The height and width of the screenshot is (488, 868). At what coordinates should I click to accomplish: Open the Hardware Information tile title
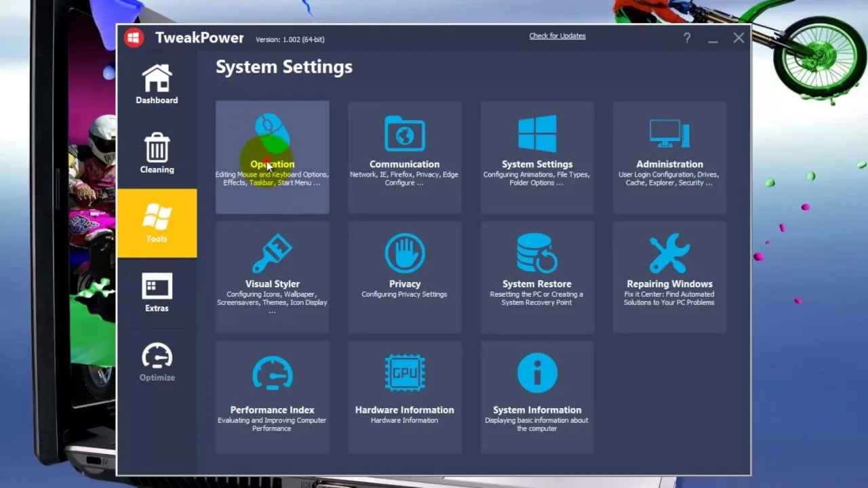pyautogui.click(x=405, y=410)
